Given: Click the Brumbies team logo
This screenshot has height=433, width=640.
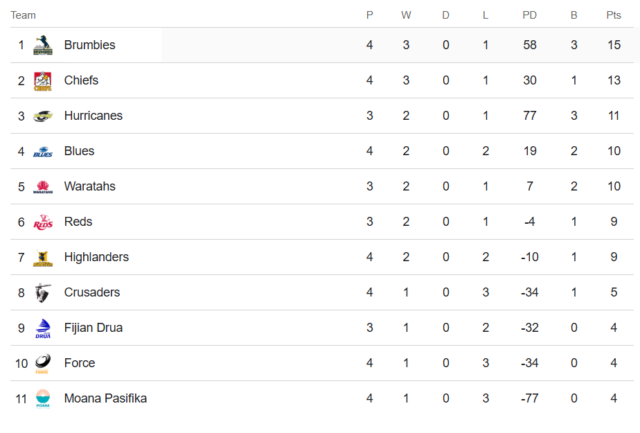Looking at the screenshot, I should pyautogui.click(x=43, y=45).
